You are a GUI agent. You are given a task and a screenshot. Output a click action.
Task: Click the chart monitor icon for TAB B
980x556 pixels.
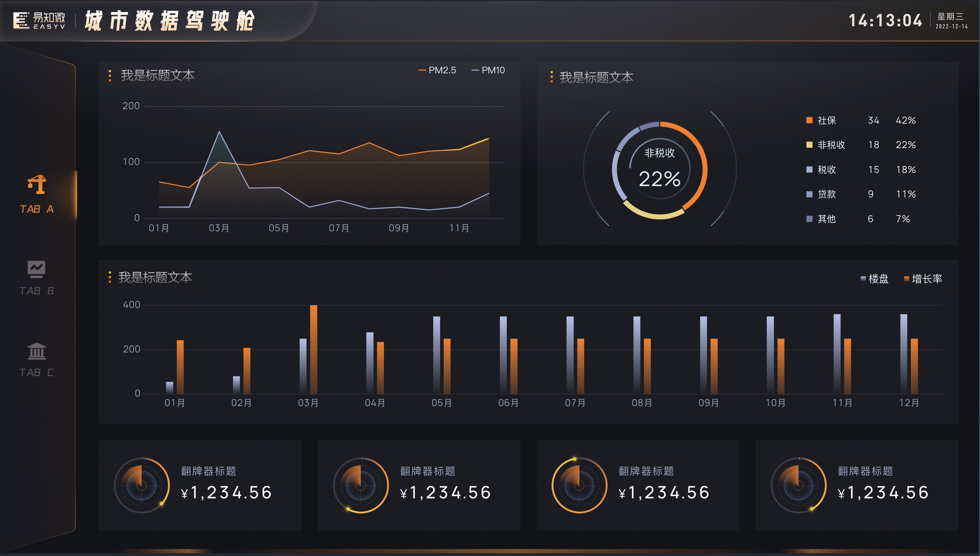tap(36, 269)
